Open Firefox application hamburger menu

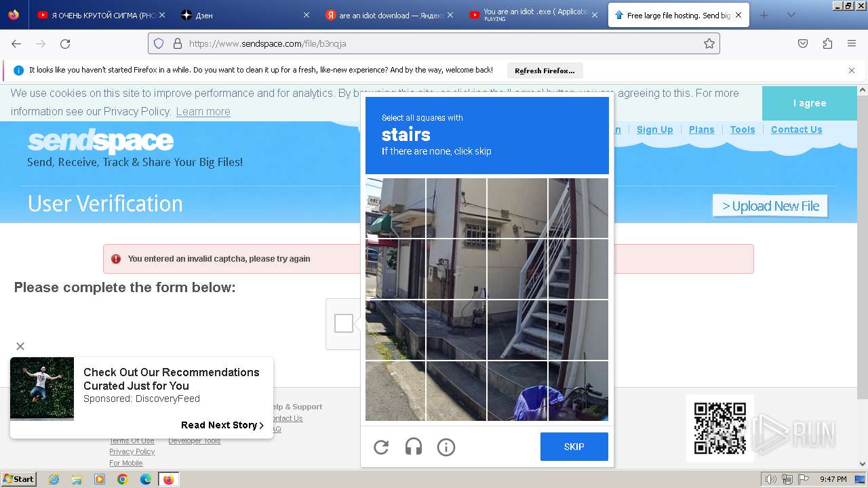coord(852,43)
